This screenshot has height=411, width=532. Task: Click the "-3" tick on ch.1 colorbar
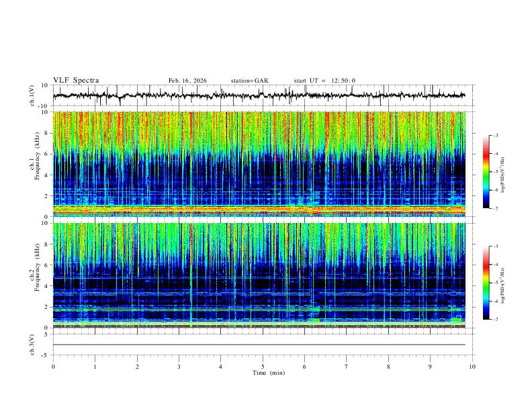(496, 135)
